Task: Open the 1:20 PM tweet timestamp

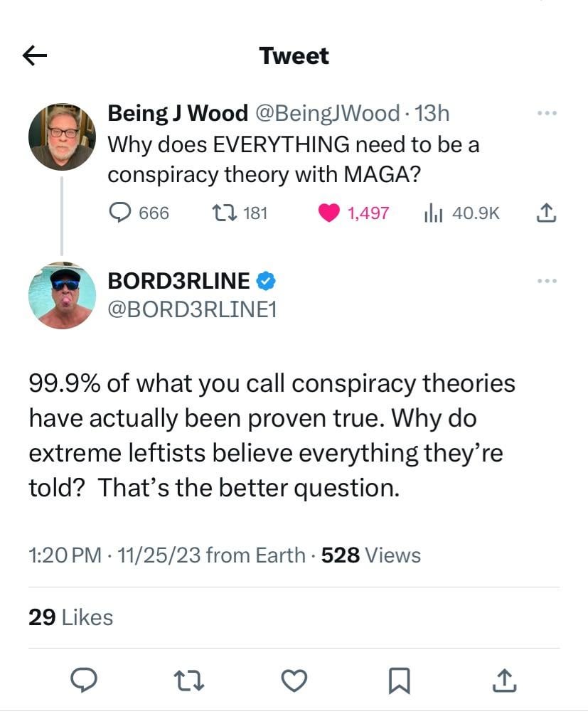Action: point(65,555)
